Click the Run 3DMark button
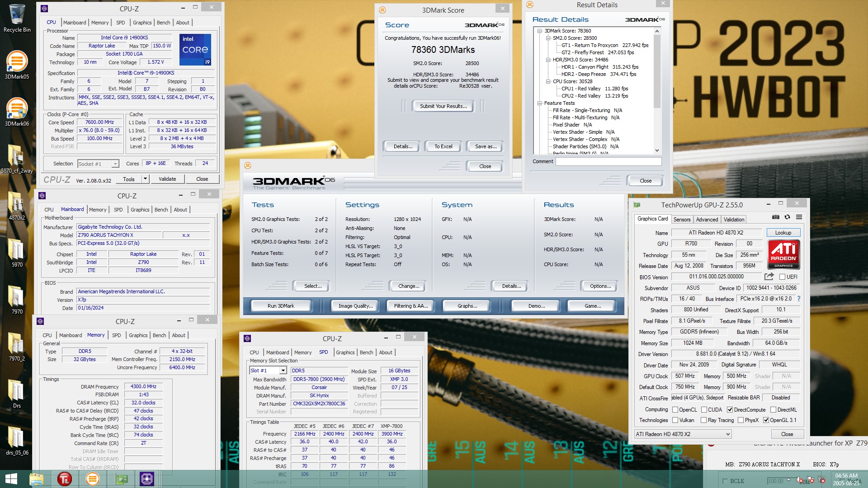The width and height of the screenshot is (868, 488). pos(281,306)
